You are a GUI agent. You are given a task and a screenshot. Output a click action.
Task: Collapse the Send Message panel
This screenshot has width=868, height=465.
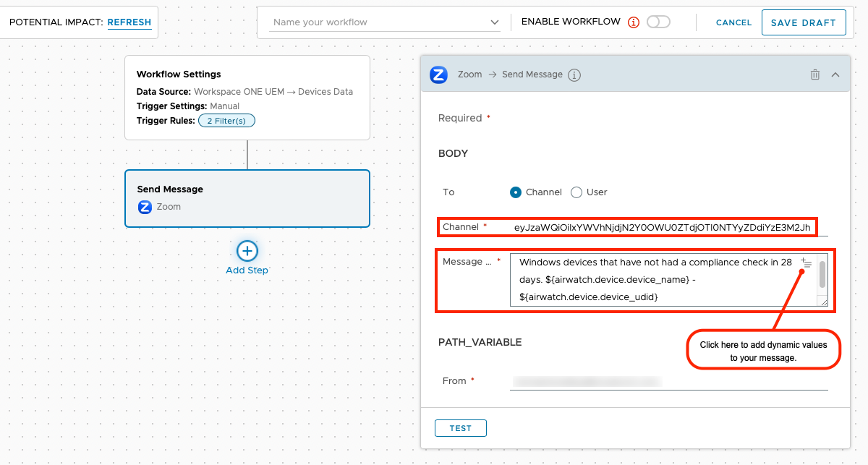[x=835, y=74]
